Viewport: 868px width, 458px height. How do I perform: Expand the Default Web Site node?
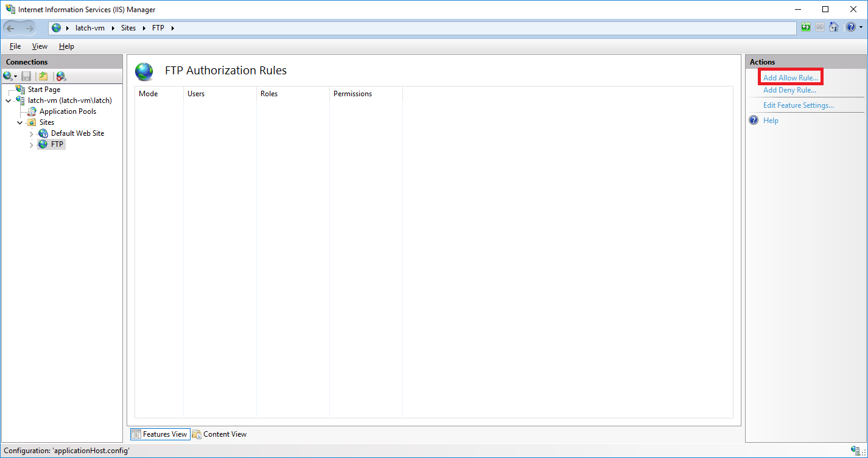pyautogui.click(x=31, y=133)
